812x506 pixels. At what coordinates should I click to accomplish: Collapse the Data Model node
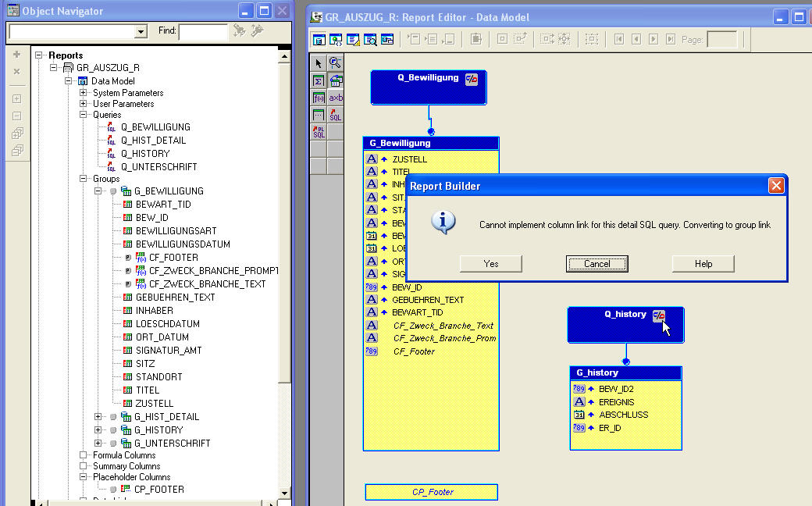(68, 80)
